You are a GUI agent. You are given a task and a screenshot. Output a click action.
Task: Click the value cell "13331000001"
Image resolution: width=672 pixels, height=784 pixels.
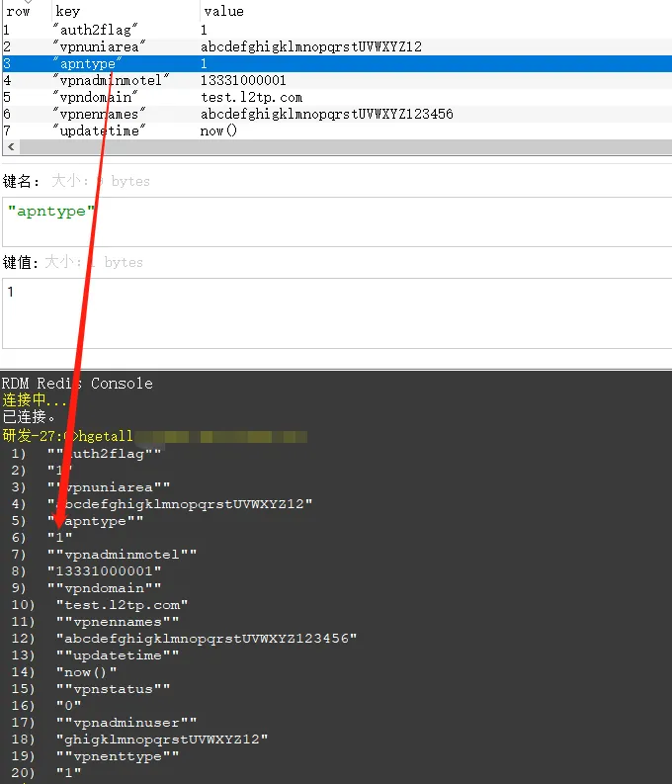click(243, 80)
